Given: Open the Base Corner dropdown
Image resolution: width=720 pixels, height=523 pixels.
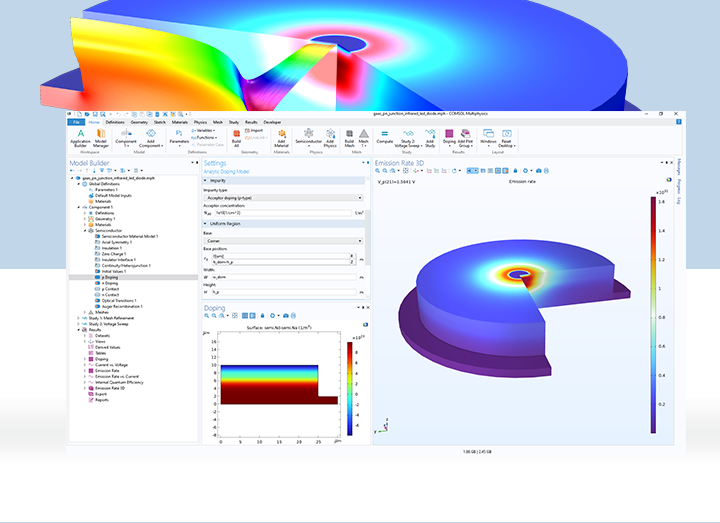Looking at the screenshot, I should 284,241.
